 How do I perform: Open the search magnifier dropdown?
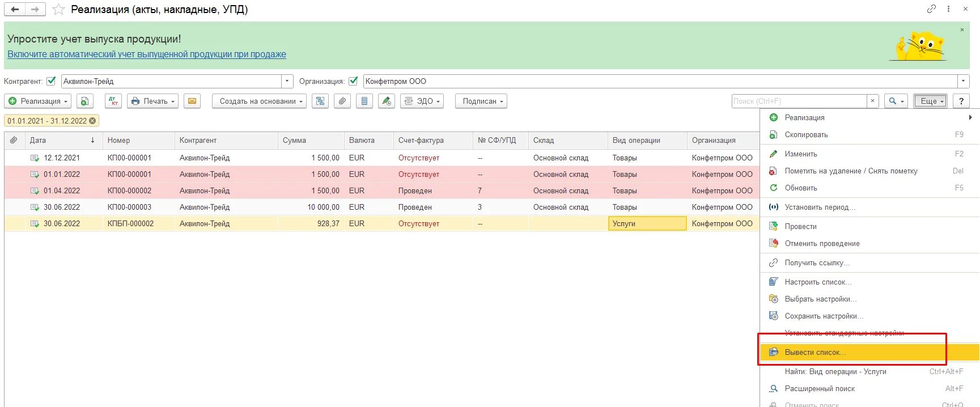coord(896,101)
